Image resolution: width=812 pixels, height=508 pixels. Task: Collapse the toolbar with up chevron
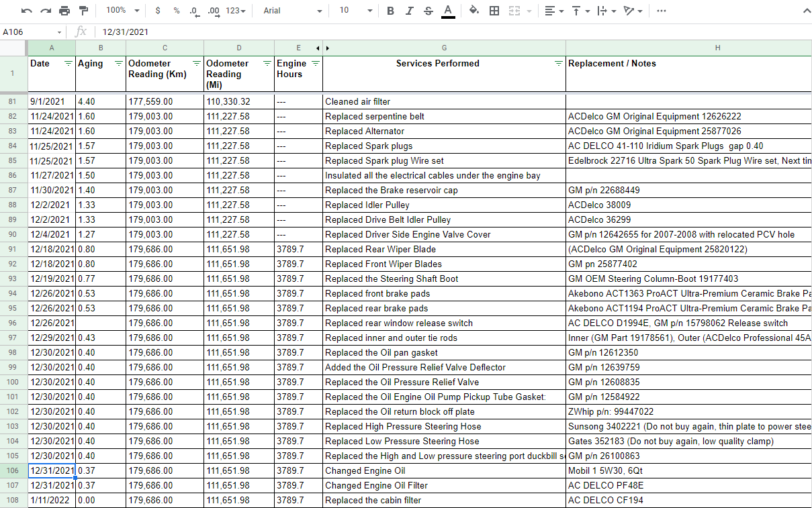(x=806, y=11)
